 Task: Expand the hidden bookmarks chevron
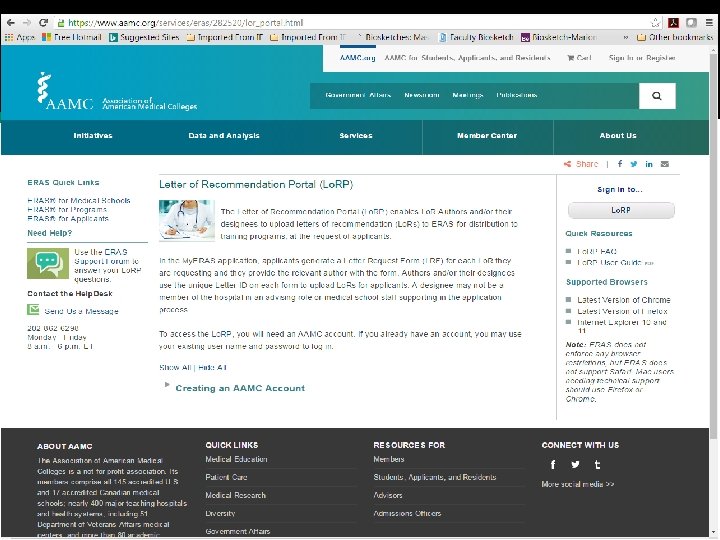click(625, 37)
